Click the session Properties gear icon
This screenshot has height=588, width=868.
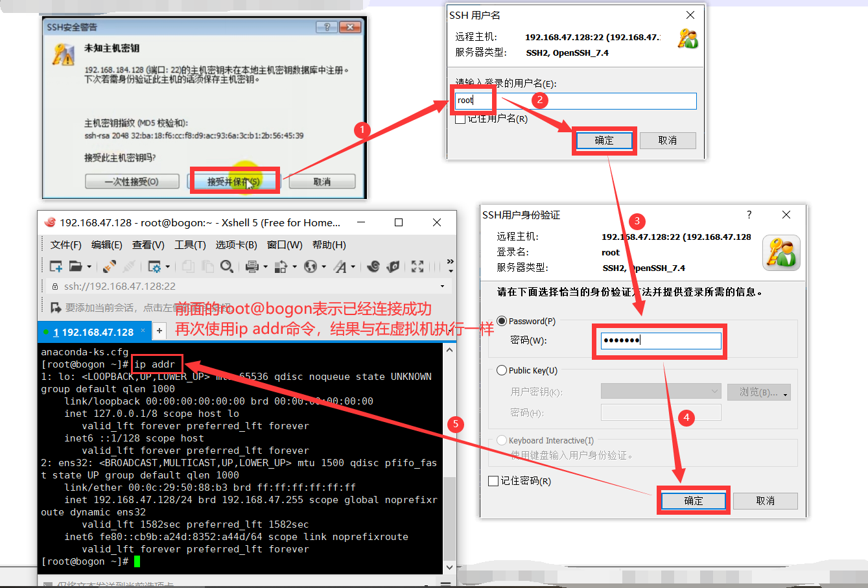point(154,266)
